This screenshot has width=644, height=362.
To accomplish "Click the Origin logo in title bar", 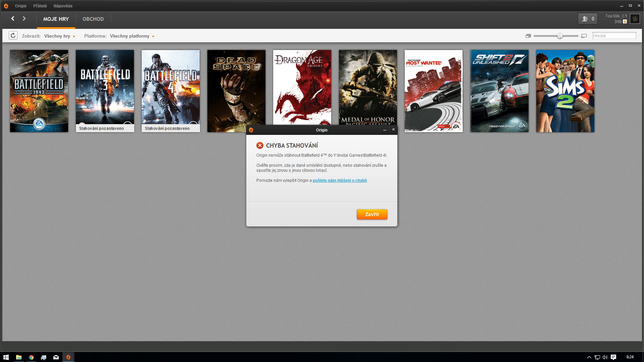I will click(6, 6).
